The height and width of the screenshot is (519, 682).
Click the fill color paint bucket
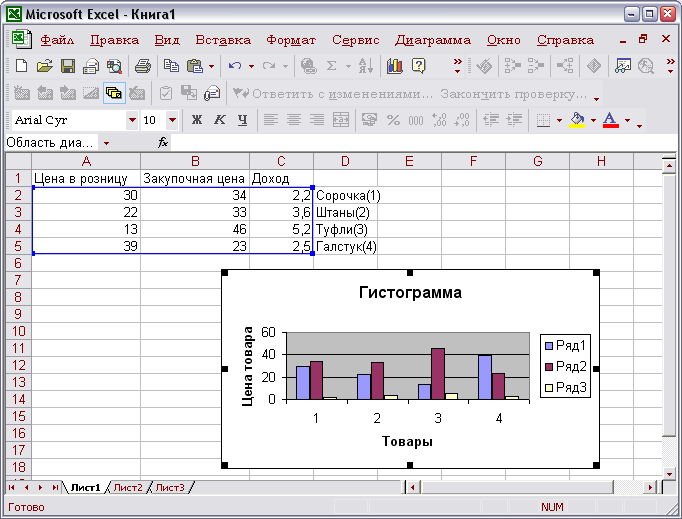[576, 120]
